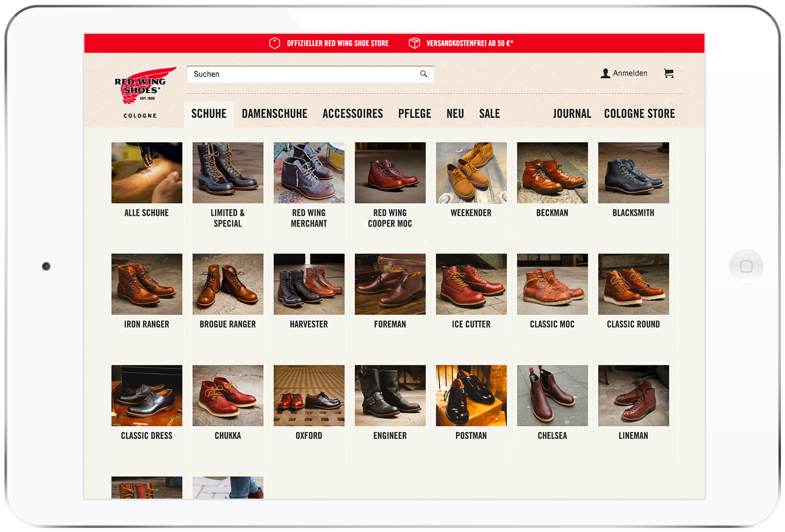Screen dimensions: 785x532
Task: Select the Chukka boot image
Action: (228, 395)
